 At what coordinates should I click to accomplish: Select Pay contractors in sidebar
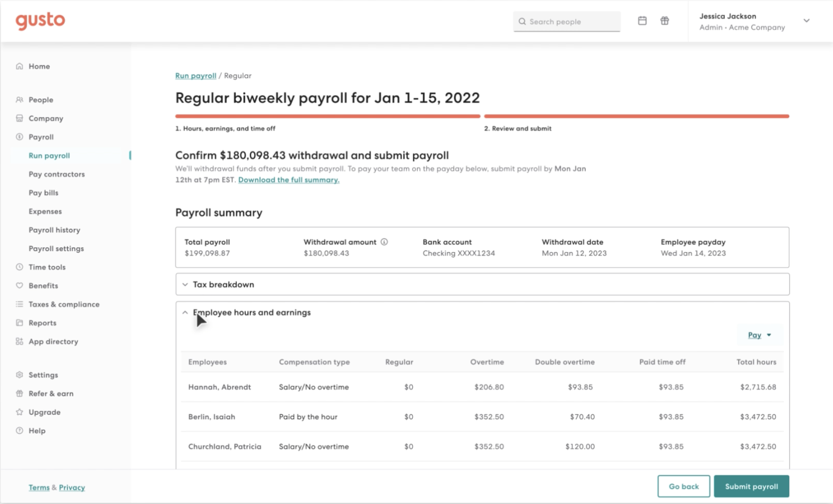[57, 174]
